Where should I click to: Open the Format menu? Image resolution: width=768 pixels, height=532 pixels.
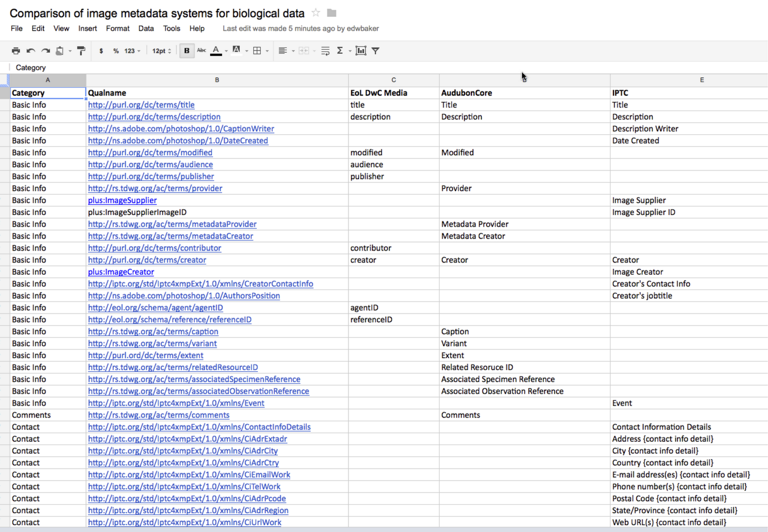point(118,28)
